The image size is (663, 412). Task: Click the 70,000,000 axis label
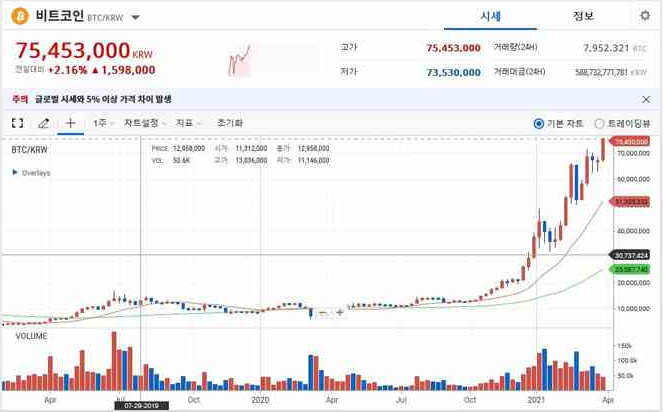[633, 153]
